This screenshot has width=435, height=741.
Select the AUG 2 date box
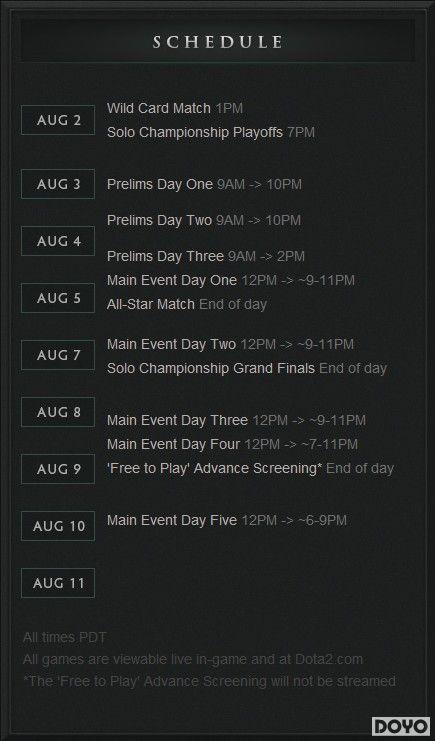pos(58,120)
